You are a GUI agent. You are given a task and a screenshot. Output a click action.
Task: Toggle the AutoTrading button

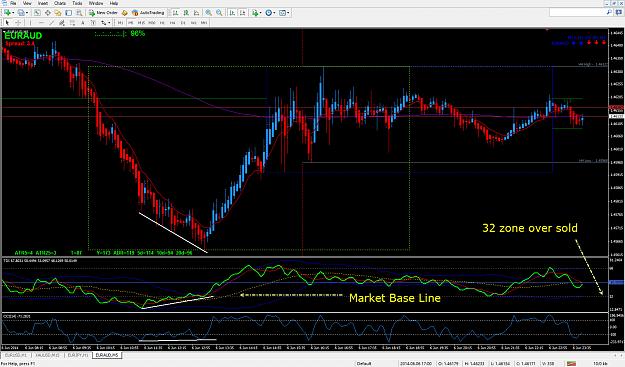click(x=148, y=13)
